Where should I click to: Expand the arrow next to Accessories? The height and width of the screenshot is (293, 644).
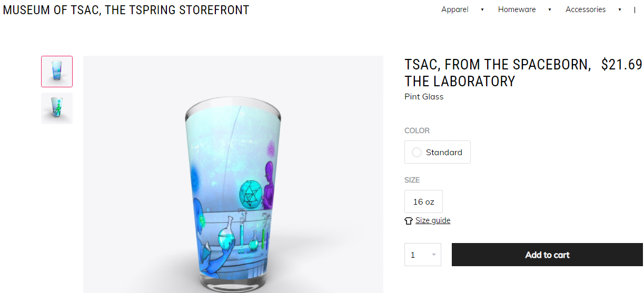coord(620,9)
